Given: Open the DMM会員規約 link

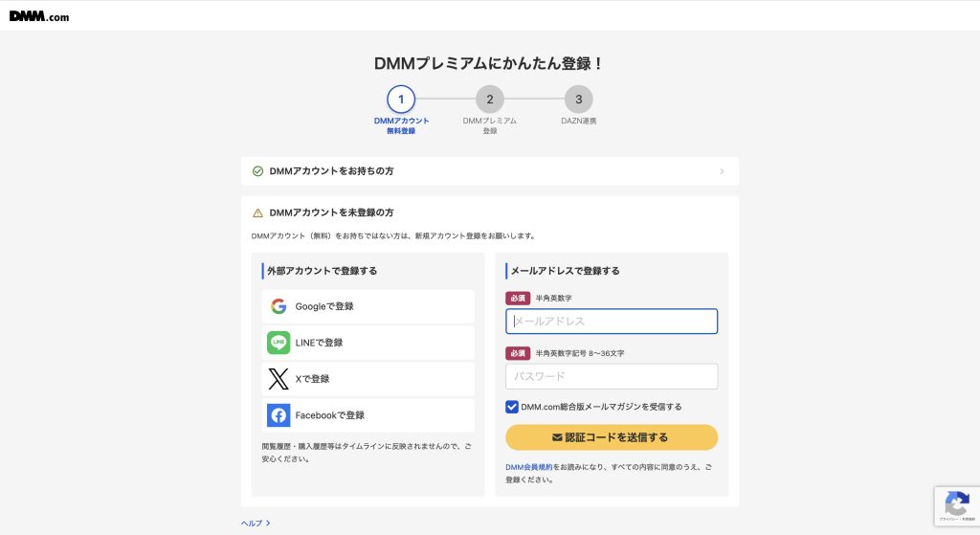Looking at the screenshot, I should pyautogui.click(x=528, y=467).
